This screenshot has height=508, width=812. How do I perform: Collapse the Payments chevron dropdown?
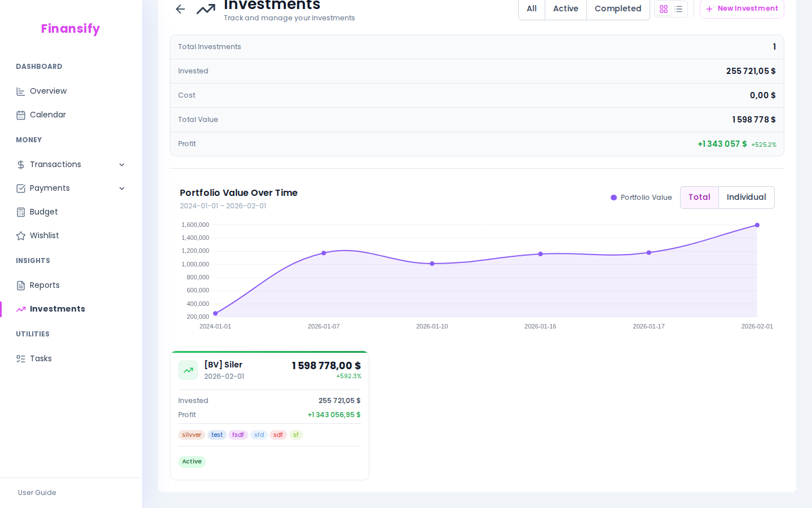(x=122, y=188)
